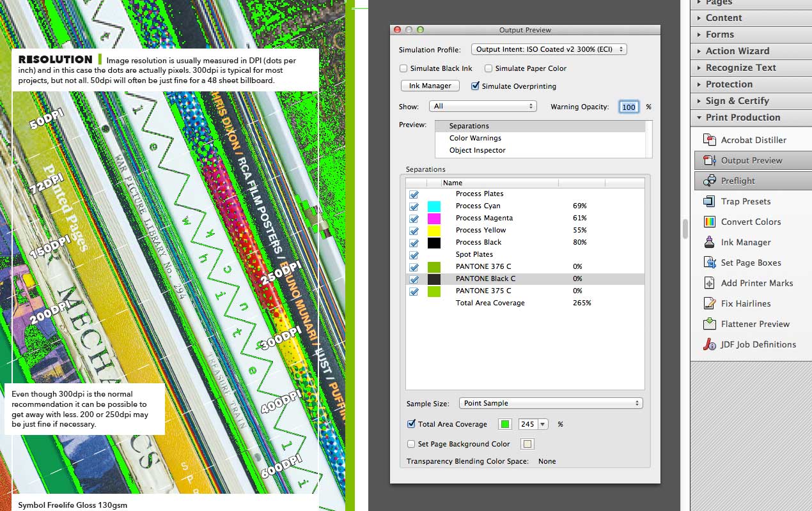Click the Preflight tool icon

click(710, 181)
